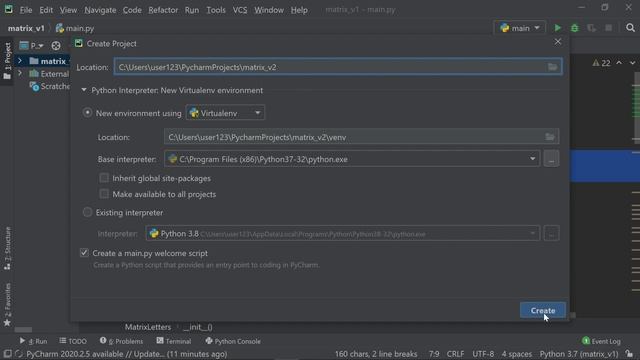
Task: Open the VCS menu
Action: [x=240, y=10]
